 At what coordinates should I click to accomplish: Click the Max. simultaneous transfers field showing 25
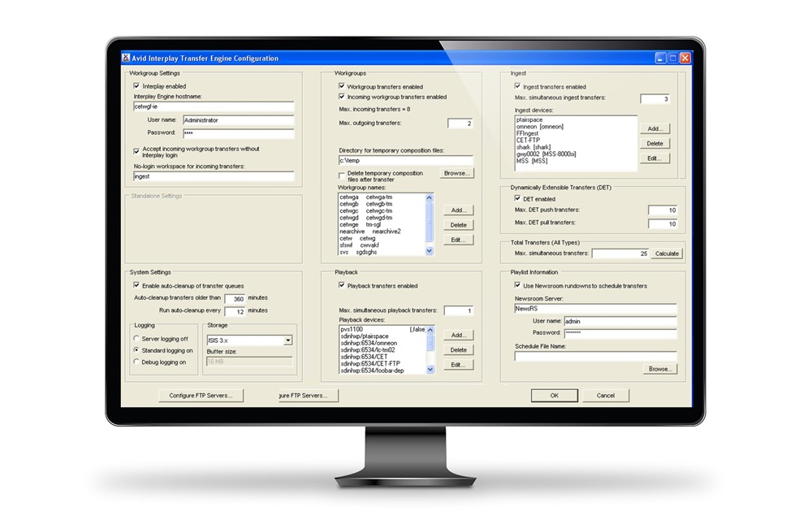point(620,254)
